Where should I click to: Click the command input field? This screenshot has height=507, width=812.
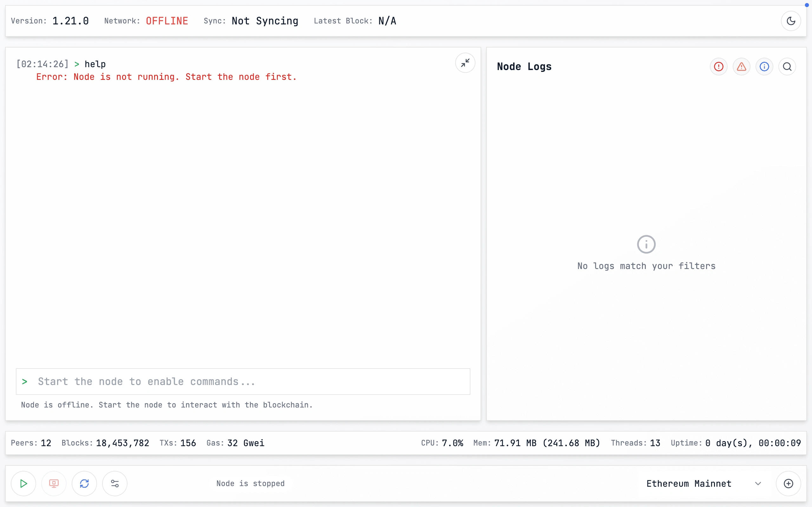[243, 381]
